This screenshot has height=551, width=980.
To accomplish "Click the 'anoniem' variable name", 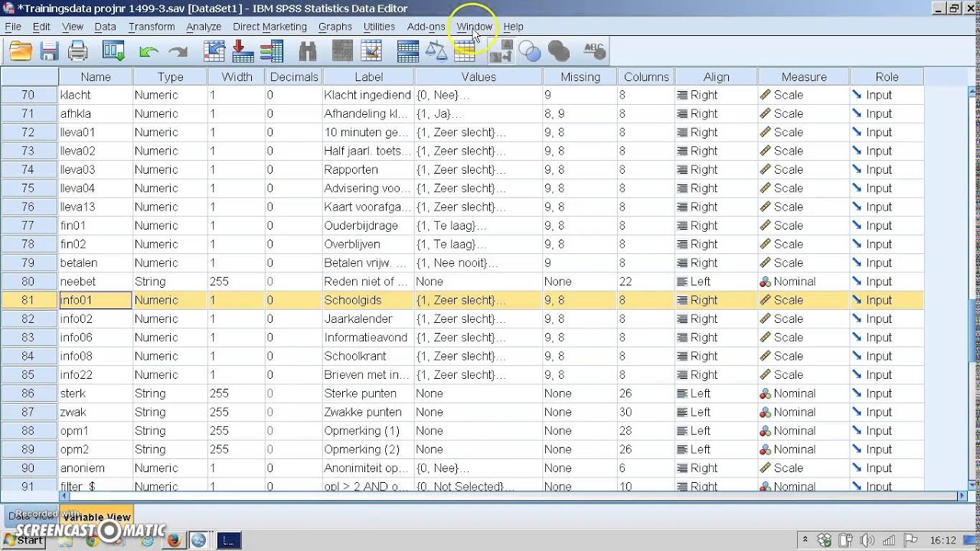I will [x=83, y=468].
